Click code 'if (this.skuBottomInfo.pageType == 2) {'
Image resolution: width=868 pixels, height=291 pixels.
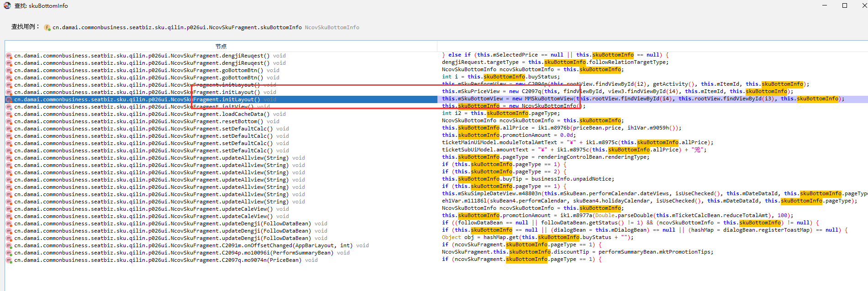tap(504, 171)
